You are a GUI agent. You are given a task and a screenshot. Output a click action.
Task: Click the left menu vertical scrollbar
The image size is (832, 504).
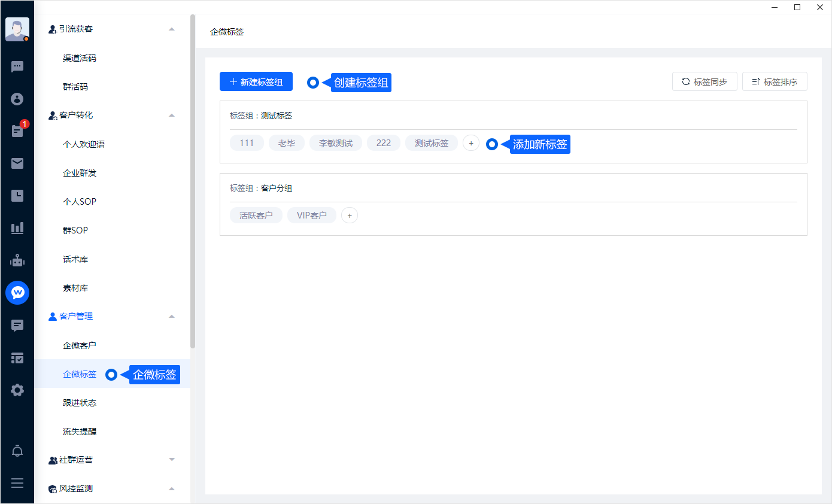(193, 181)
